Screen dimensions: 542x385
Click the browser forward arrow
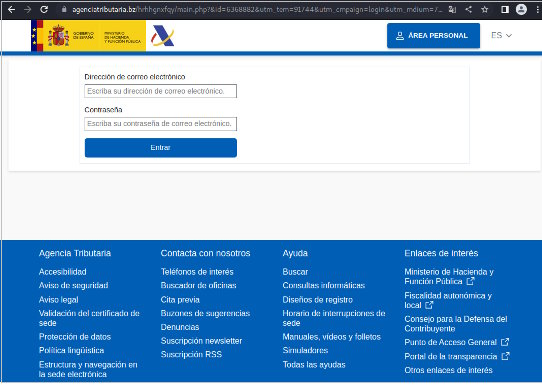coord(27,9)
